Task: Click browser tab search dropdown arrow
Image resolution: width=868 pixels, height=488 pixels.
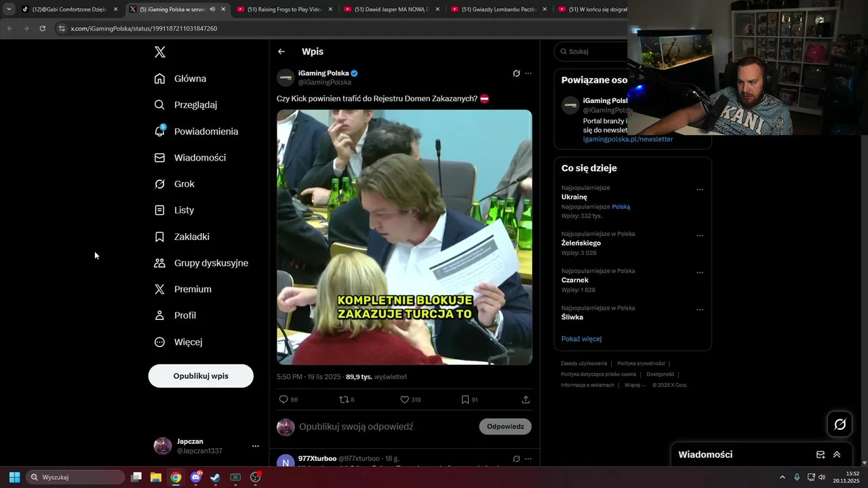Action: click(9, 9)
